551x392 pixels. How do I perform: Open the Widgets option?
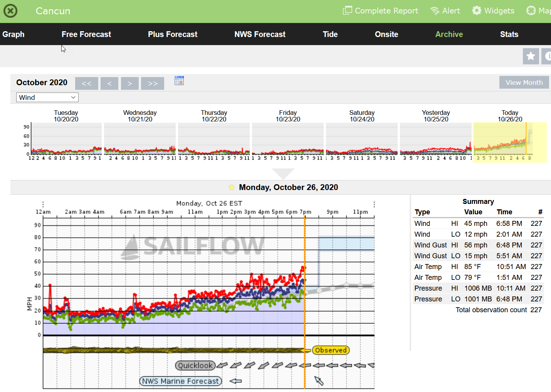pos(493,11)
